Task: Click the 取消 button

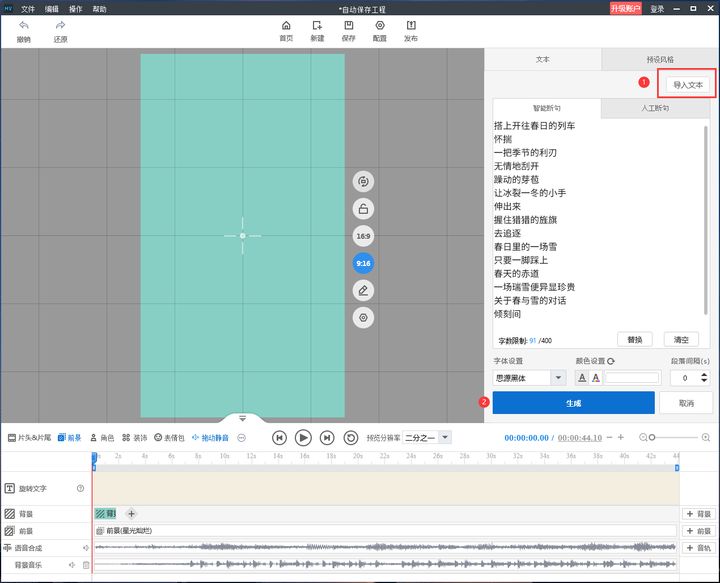Action: [686, 403]
